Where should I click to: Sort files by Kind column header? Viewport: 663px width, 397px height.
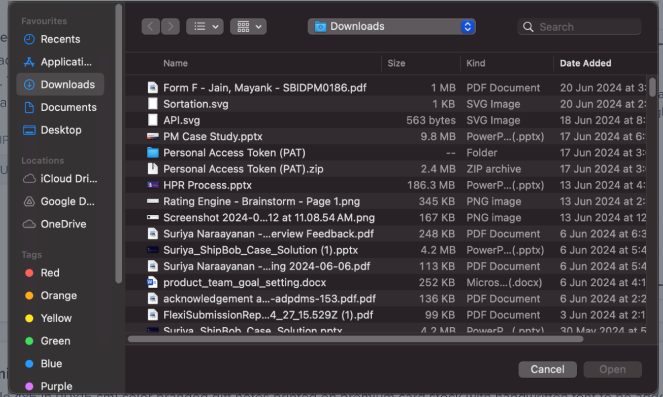[x=476, y=63]
